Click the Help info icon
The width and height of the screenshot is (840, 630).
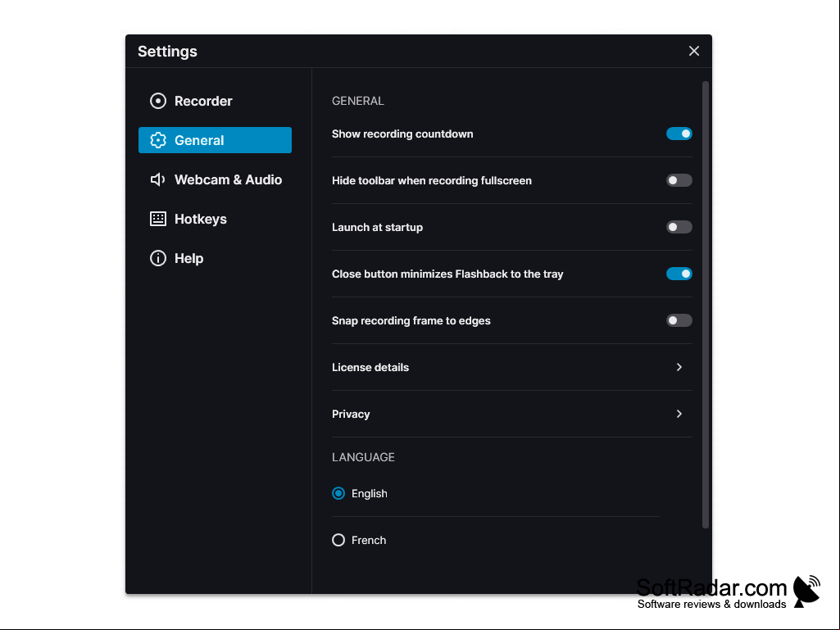[x=158, y=258]
